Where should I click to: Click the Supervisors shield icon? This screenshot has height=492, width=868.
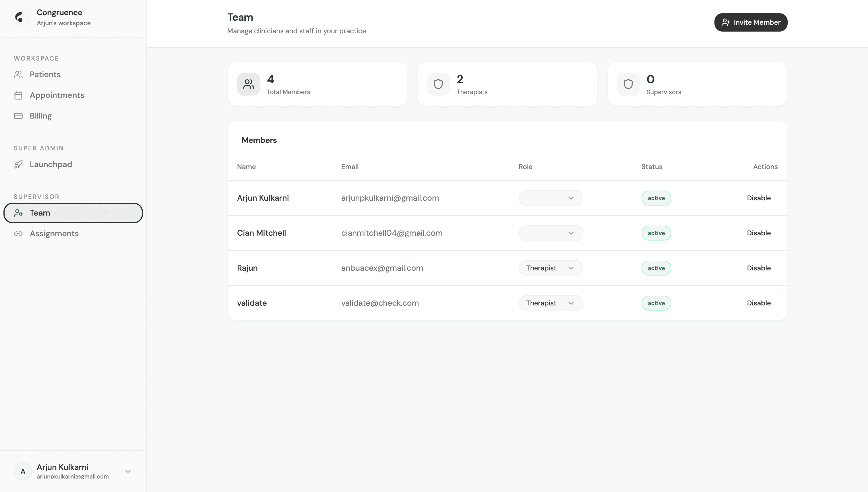coord(628,84)
